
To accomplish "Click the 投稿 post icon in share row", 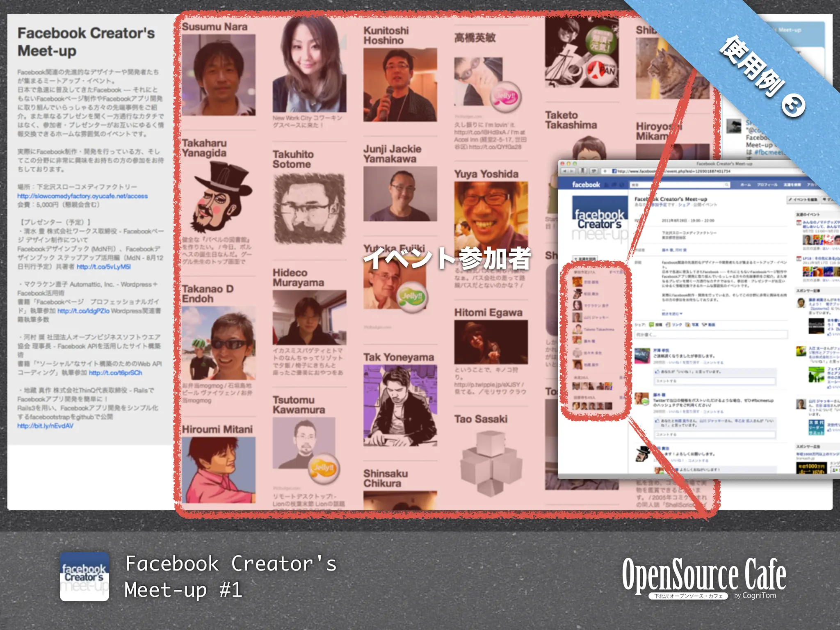I will point(651,324).
